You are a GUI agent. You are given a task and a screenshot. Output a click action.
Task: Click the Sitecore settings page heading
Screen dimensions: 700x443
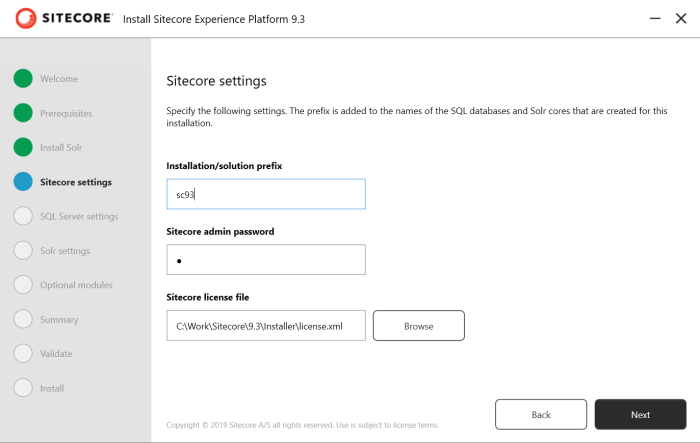click(x=217, y=81)
